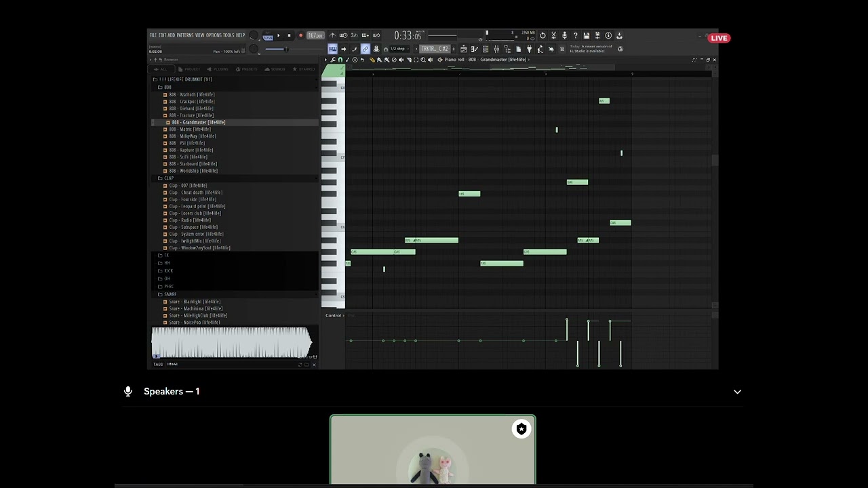Start playback with the play button

278,35
